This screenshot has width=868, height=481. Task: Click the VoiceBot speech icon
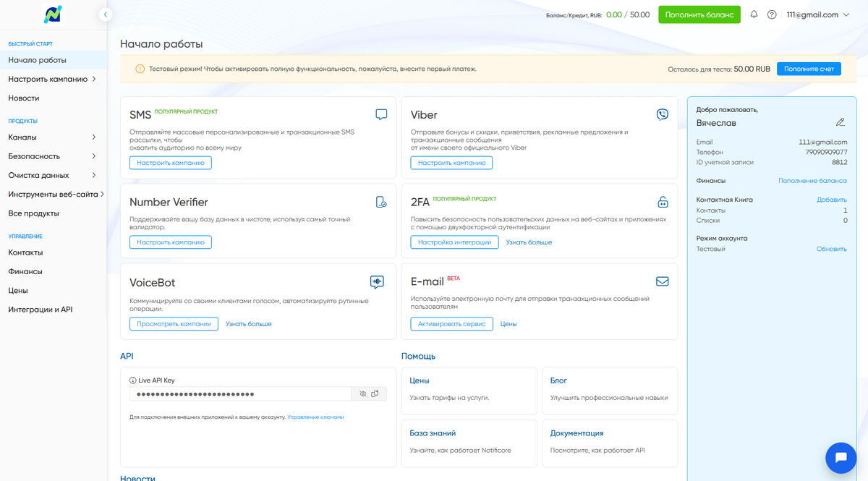(377, 282)
